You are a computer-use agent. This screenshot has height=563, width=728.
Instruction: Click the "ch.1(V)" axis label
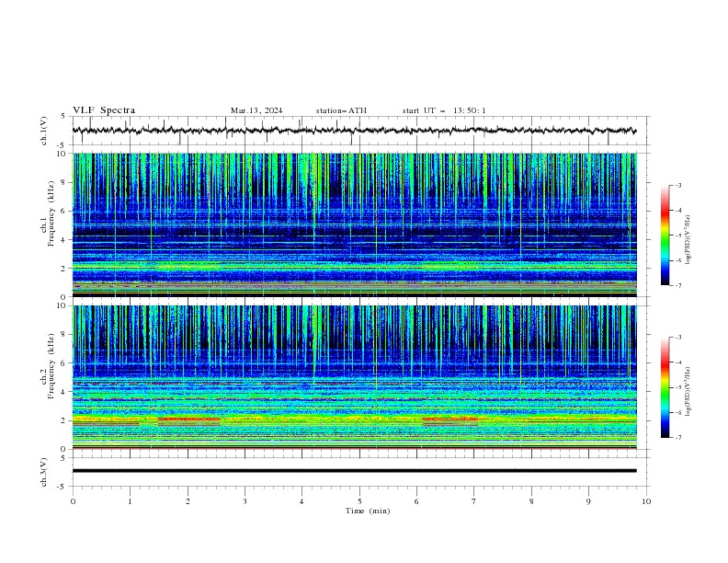tap(44, 131)
